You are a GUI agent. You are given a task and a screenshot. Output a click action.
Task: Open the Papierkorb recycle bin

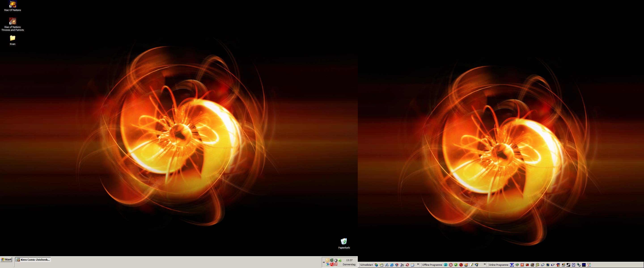(x=344, y=241)
